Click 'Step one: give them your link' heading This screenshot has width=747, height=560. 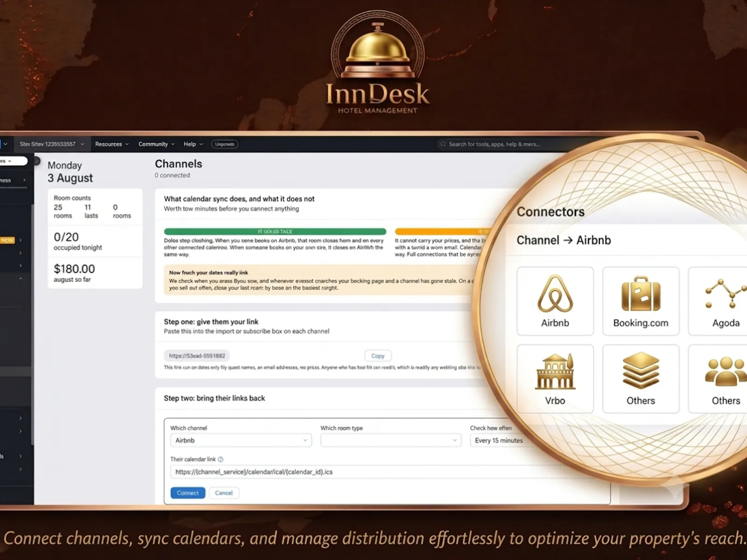211,322
